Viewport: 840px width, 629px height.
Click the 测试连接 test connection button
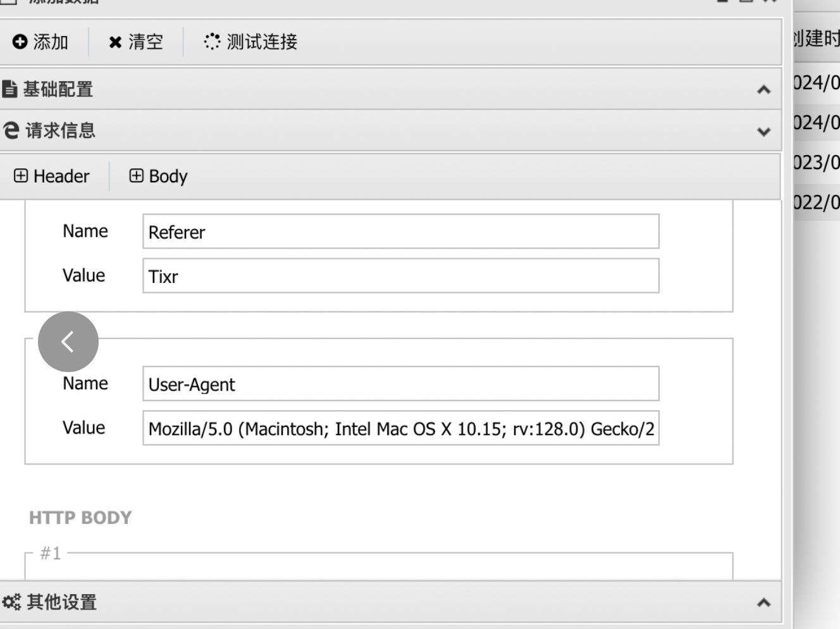click(250, 42)
